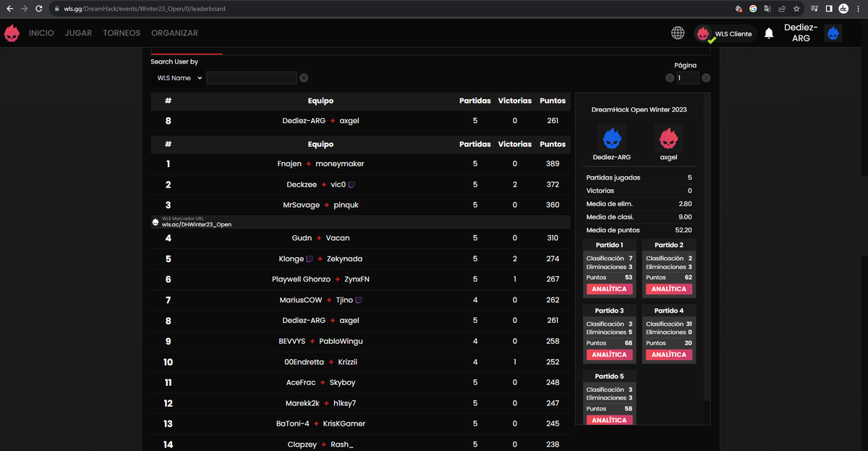The image size is (868, 451).
Task: Clear the search field with the X icon
Action: 304,78
